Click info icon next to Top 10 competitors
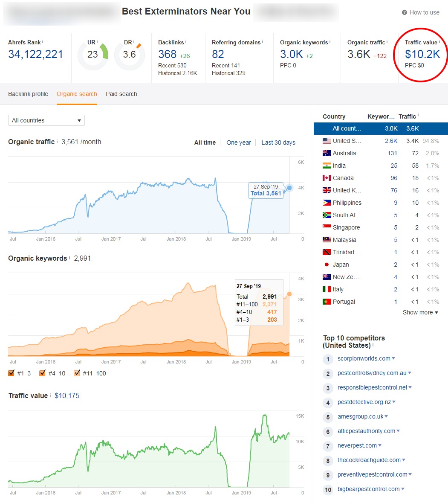 (x=373, y=345)
